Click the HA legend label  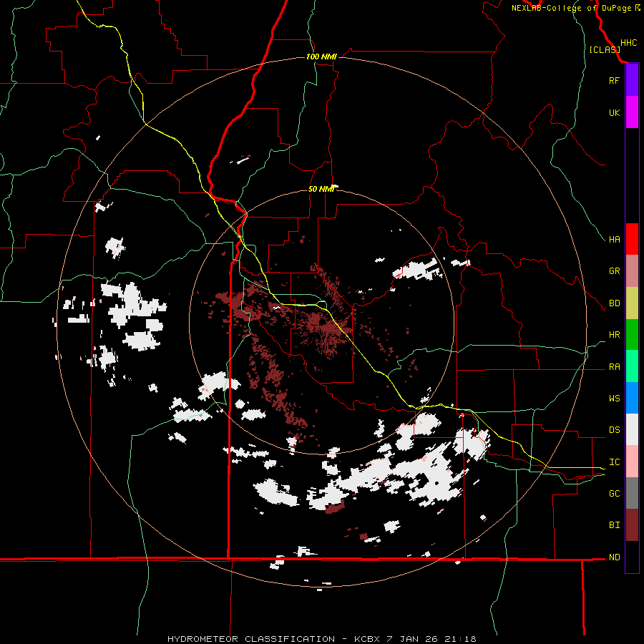click(x=614, y=239)
